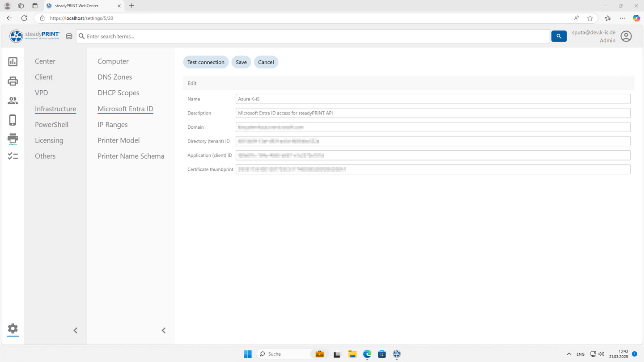
Task: Click the blue search button
Action: click(559, 36)
